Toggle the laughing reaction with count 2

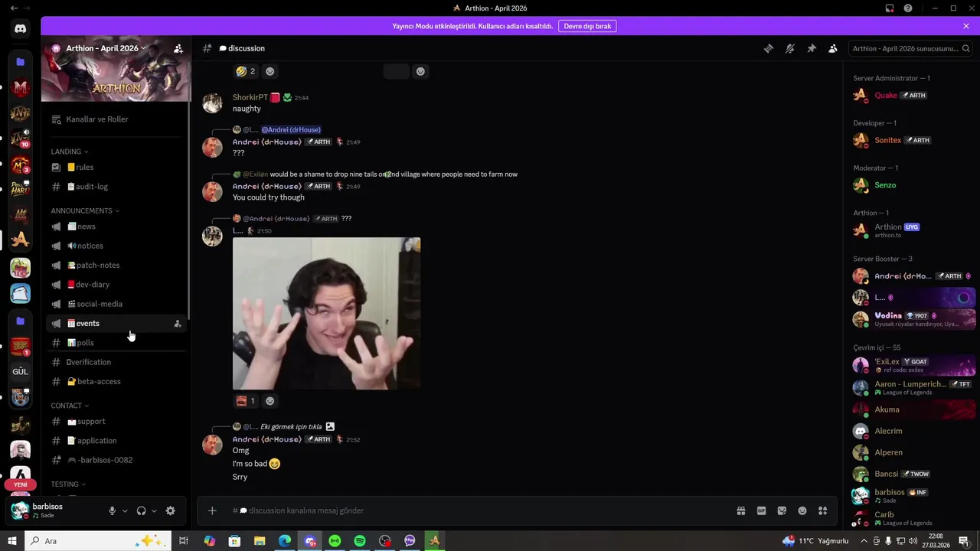(246, 71)
